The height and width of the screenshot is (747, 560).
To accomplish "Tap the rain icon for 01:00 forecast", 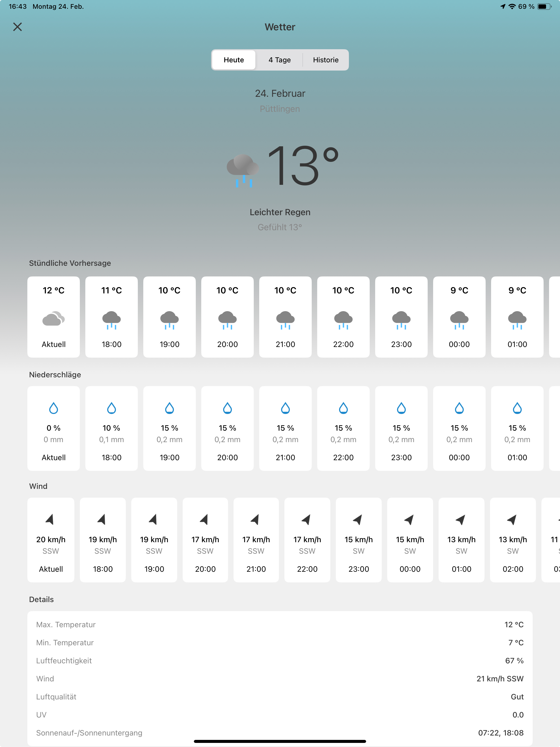I will (x=517, y=320).
